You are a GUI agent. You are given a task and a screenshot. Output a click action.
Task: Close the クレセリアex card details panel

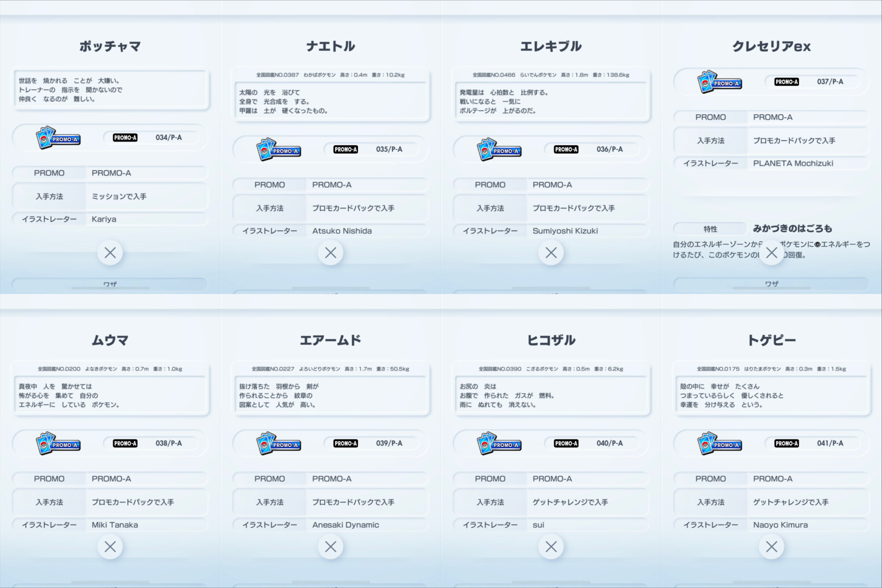pos(772,253)
